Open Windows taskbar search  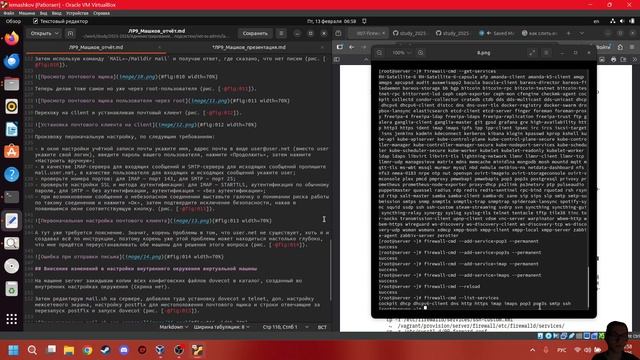tap(32, 350)
